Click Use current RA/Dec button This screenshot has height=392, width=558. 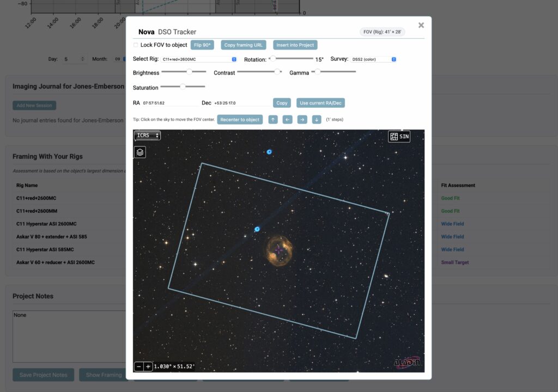coord(320,103)
